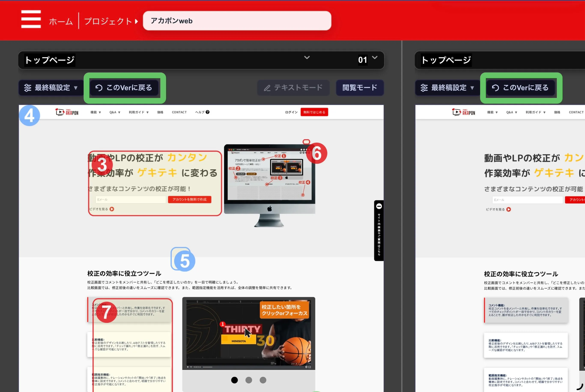Click the small marker pin above 6
585x392 pixels.
point(306,142)
